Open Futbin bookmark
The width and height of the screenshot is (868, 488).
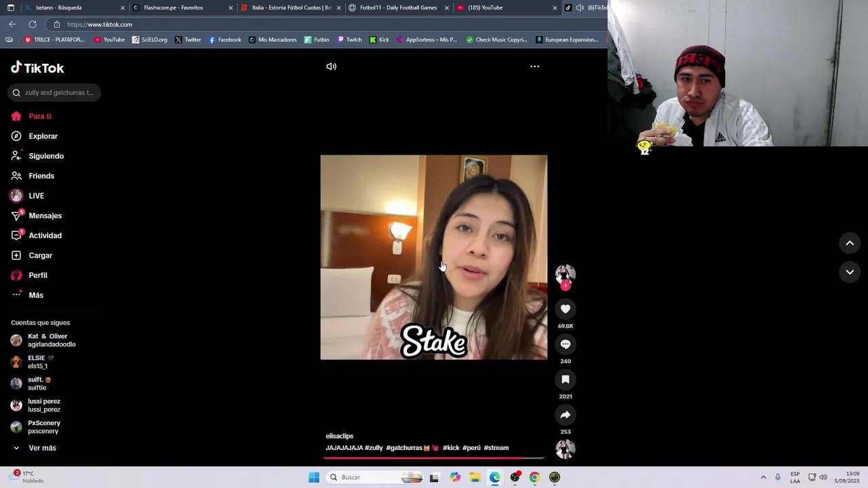click(317, 40)
